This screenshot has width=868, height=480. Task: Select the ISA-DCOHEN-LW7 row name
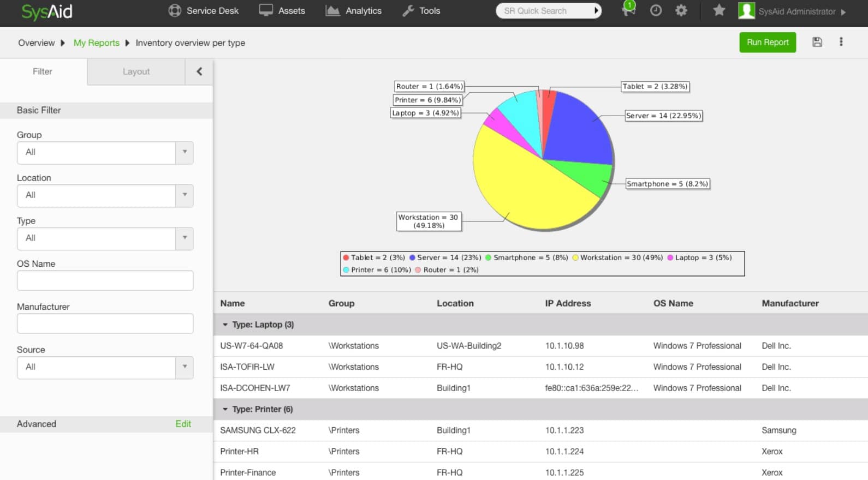click(255, 388)
